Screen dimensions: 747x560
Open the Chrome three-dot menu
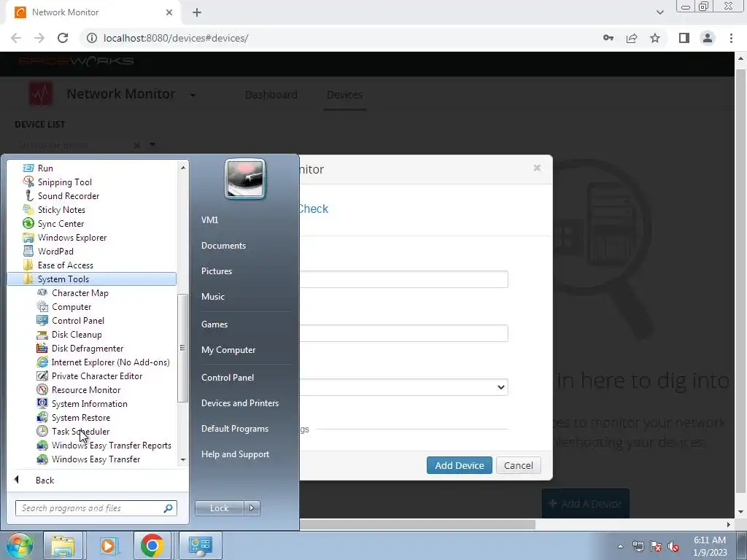coord(731,38)
